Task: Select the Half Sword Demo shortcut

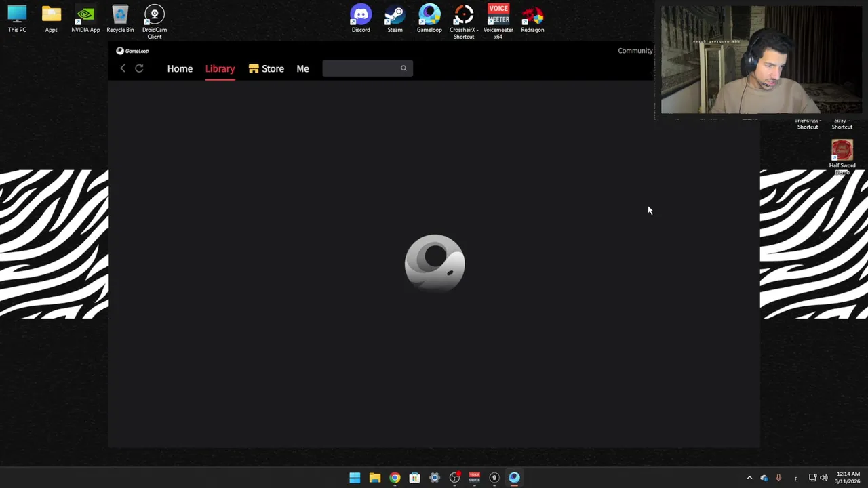Action: 842,157
